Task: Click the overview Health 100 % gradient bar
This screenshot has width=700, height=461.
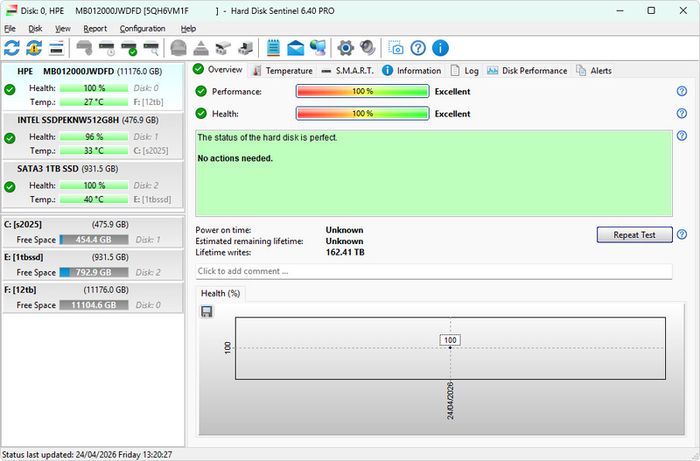Action: pyautogui.click(x=362, y=113)
